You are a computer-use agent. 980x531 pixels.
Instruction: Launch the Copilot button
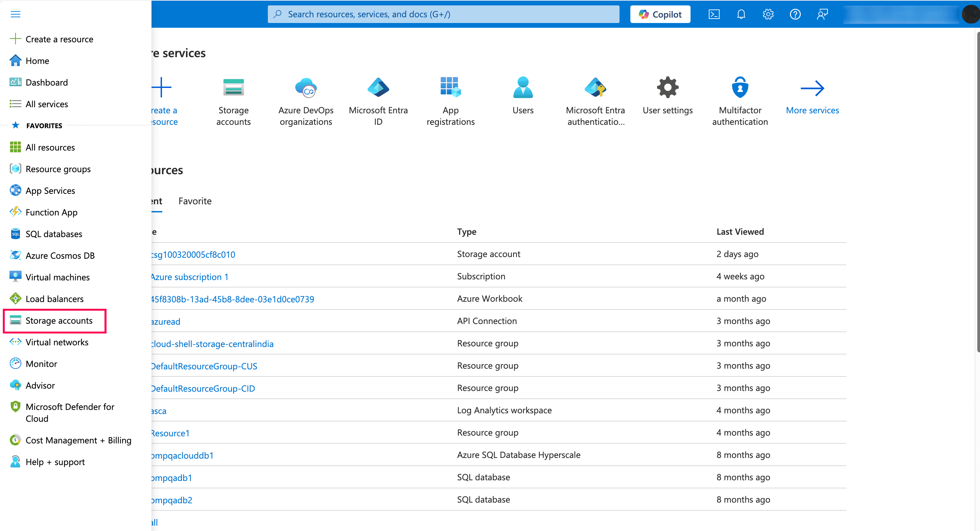(660, 14)
